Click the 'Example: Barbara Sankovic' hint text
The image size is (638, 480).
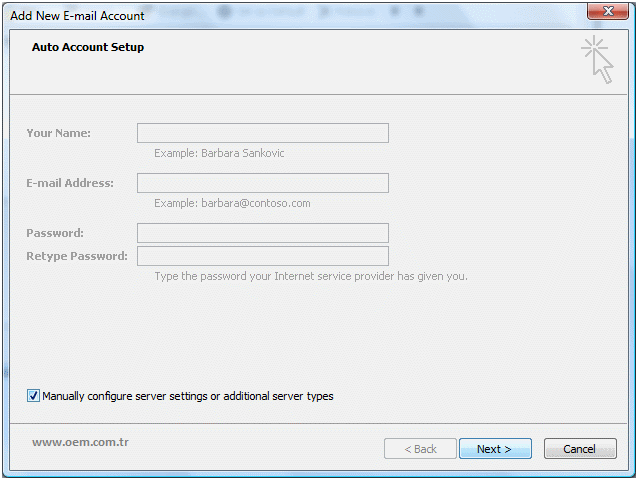click(x=219, y=153)
